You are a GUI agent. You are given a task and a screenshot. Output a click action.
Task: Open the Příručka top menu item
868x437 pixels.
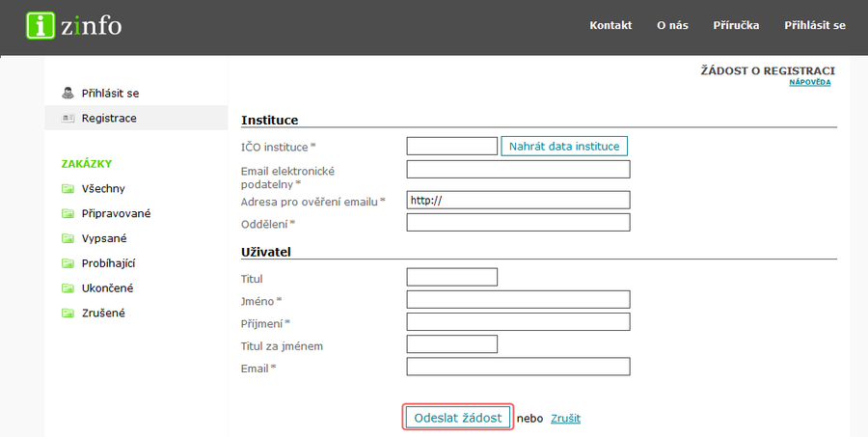736,25
